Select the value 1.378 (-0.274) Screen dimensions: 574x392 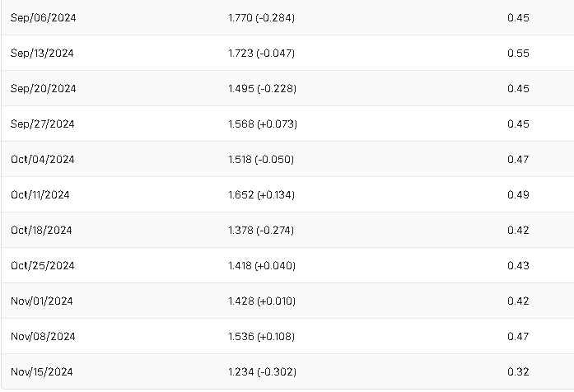(261, 230)
